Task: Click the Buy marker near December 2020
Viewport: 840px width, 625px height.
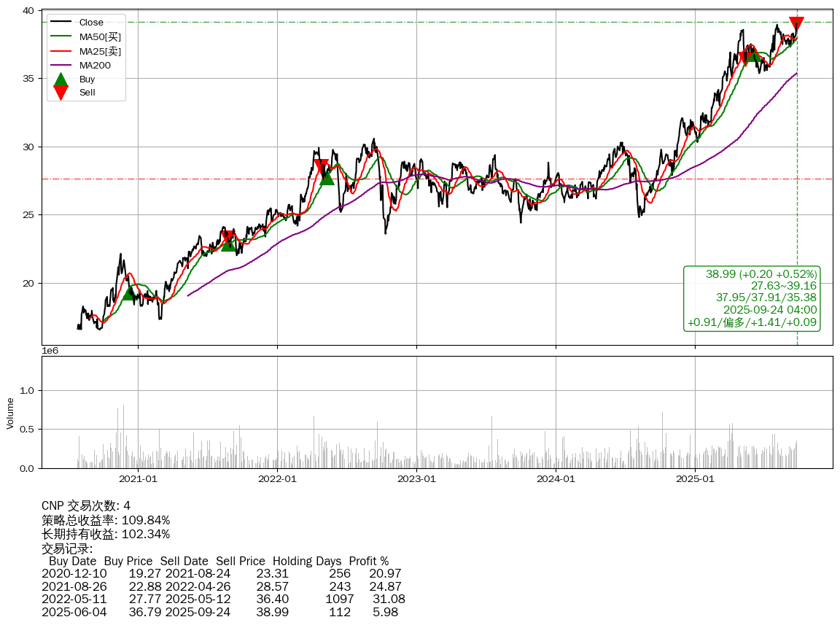Action: pyautogui.click(x=129, y=292)
